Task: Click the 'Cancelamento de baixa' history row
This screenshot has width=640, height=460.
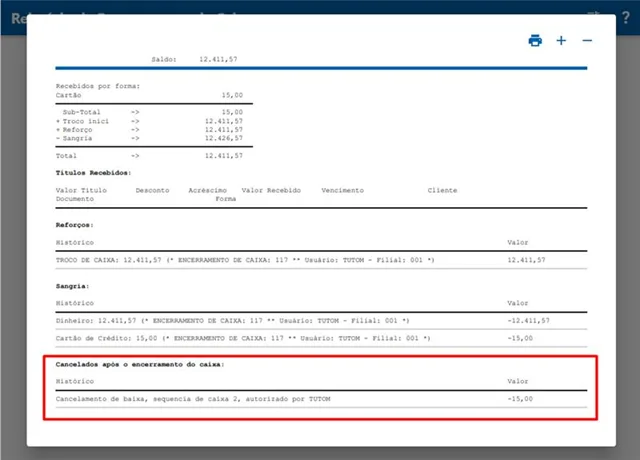Action: pos(321,399)
